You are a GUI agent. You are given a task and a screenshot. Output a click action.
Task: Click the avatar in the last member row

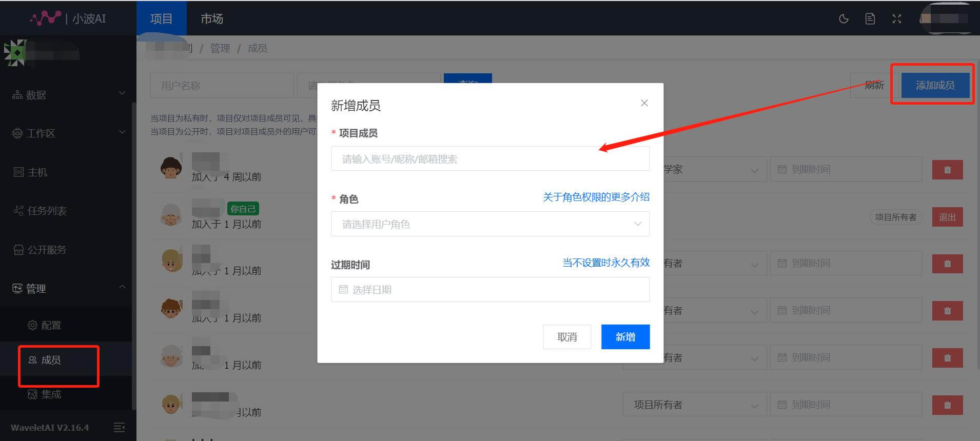pos(171,403)
